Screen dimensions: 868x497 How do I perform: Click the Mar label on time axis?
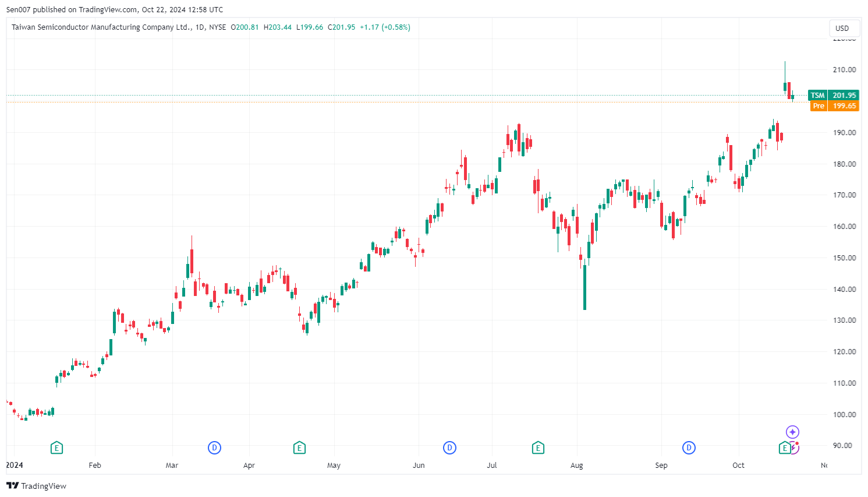tap(172, 465)
